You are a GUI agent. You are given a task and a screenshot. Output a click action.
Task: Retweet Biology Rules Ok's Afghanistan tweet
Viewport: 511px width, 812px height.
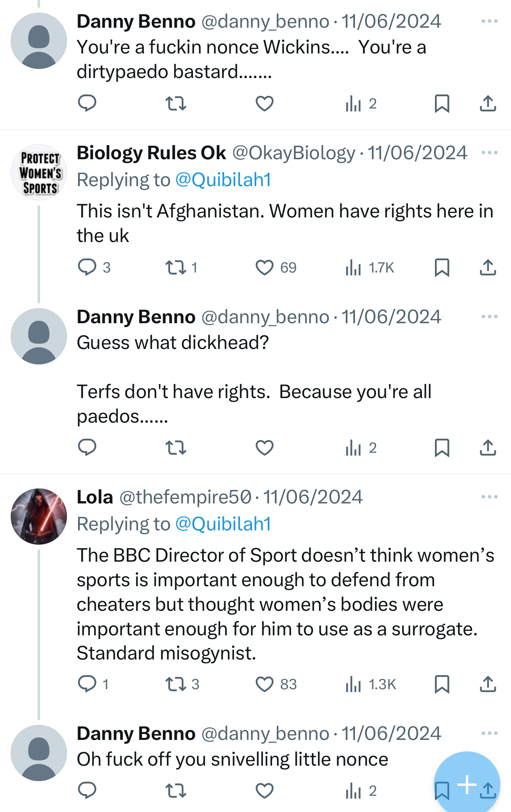(x=175, y=267)
